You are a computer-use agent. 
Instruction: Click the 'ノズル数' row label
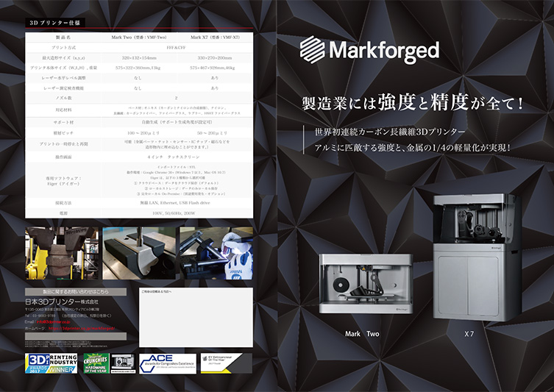pyautogui.click(x=63, y=98)
